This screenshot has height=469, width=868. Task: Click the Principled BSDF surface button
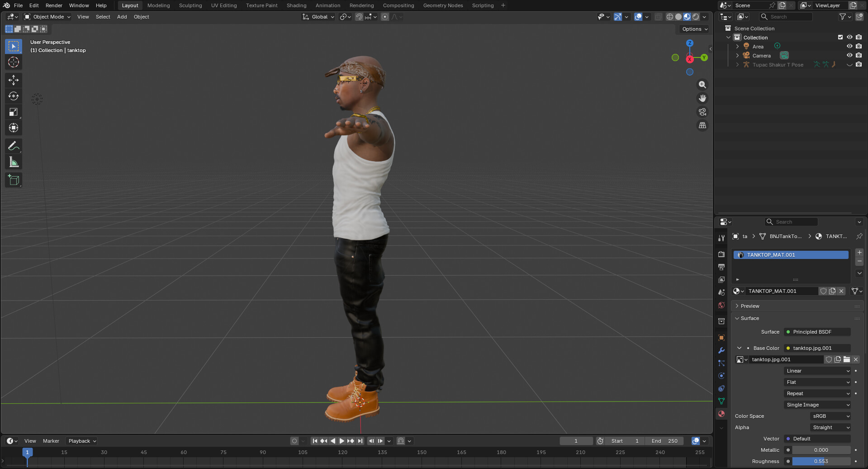(x=817, y=332)
